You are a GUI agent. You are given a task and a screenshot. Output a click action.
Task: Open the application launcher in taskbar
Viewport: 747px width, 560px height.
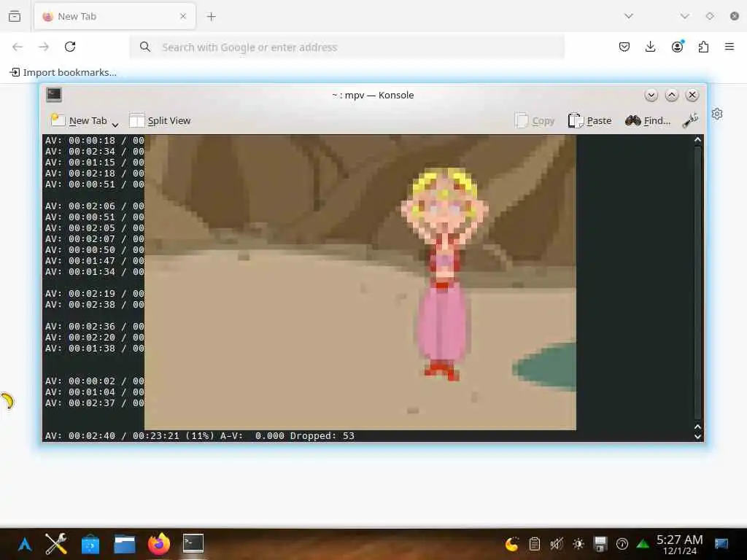[x=25, y=544]
